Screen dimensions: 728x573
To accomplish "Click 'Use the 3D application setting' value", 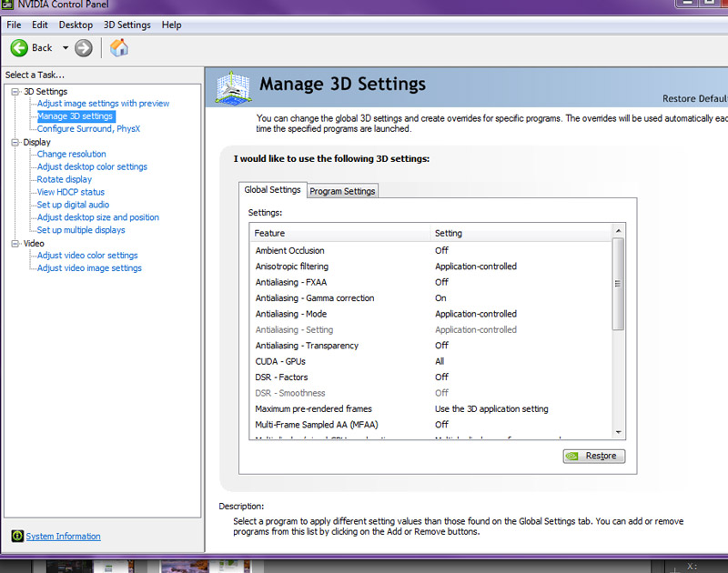I will [x=491, y=408].
